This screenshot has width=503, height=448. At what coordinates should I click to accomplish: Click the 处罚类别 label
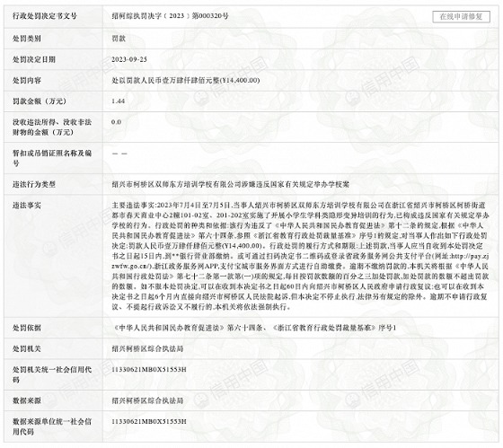coord(27,39)
